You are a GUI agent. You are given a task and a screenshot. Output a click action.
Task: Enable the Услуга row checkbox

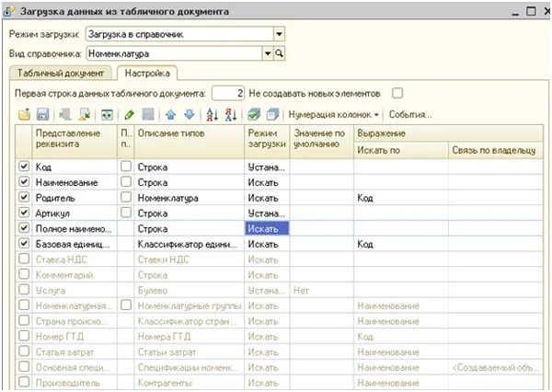click(x=24, y=290)
